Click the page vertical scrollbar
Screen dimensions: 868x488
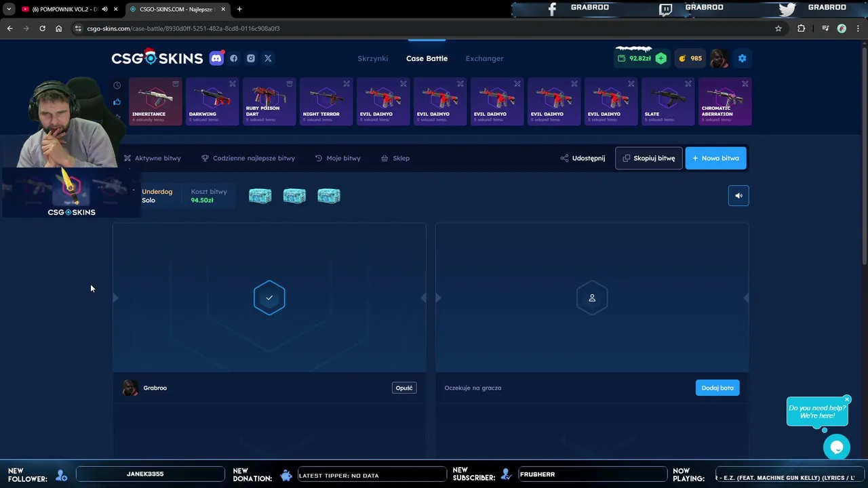(x=864, y=156)
